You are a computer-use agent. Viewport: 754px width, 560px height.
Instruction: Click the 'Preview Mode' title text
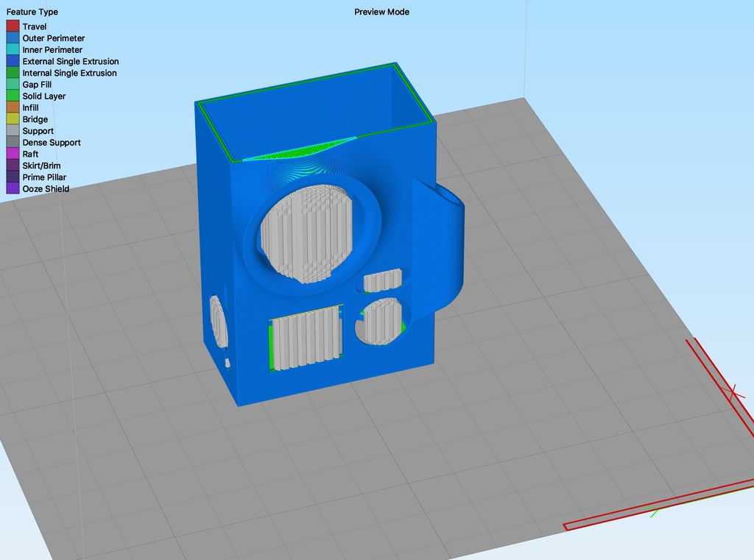click(382, 12)
